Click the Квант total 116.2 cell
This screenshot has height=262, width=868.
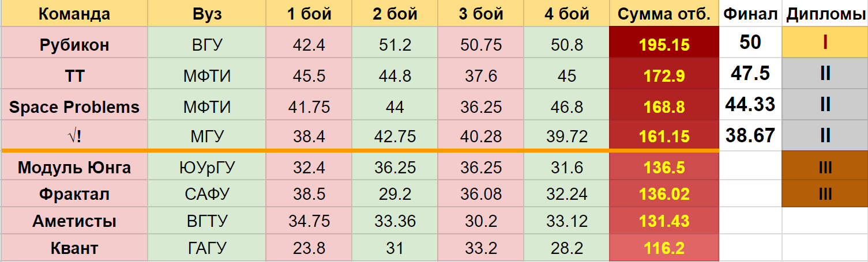pos(664,248)
